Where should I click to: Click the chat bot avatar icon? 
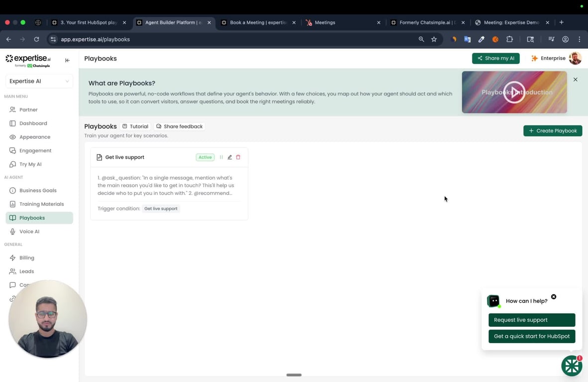[x=493, y=300]
